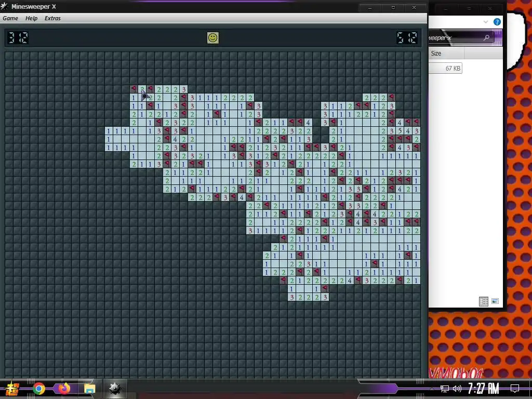Click the blue help icon in Explorer window
Viewport: 532px width, 399px height.
[x=497, y=22]
